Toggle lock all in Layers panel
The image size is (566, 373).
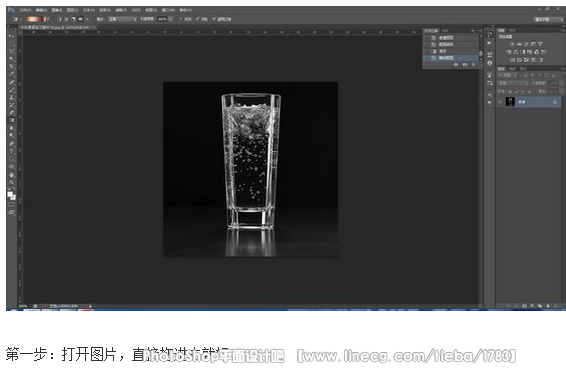(529, 92)
